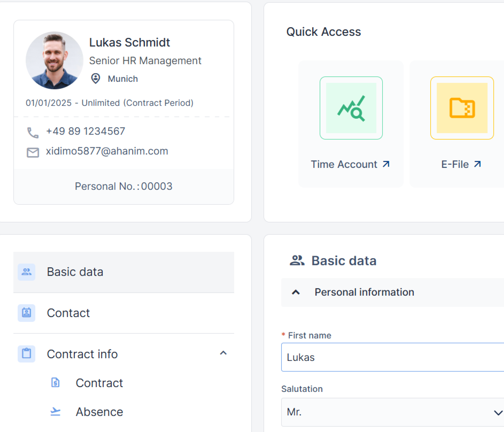Viewport: 504px width, 432px height.
Task: Select the Basic data sidebar icon
Action: click(x=26, y=272)
